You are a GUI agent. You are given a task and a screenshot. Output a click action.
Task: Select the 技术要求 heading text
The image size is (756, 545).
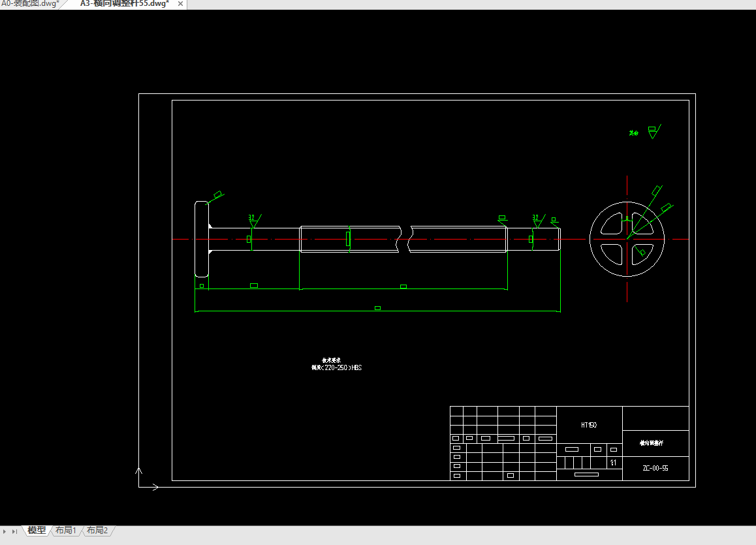[331, 360]
